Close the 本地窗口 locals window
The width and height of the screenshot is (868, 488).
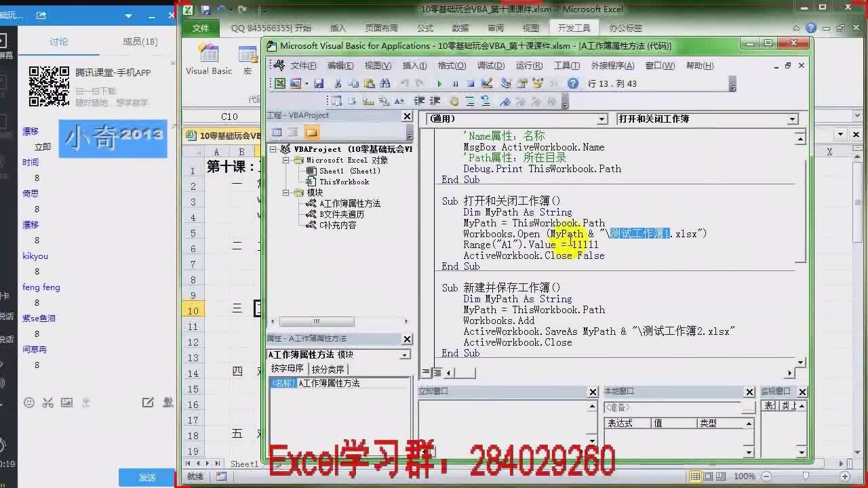click(x=749, y=392)
